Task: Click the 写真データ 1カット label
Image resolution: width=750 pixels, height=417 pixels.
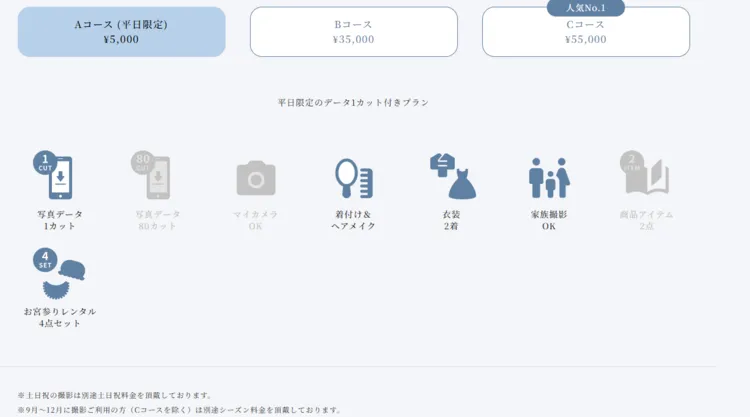Action: [x=60, y=220]
